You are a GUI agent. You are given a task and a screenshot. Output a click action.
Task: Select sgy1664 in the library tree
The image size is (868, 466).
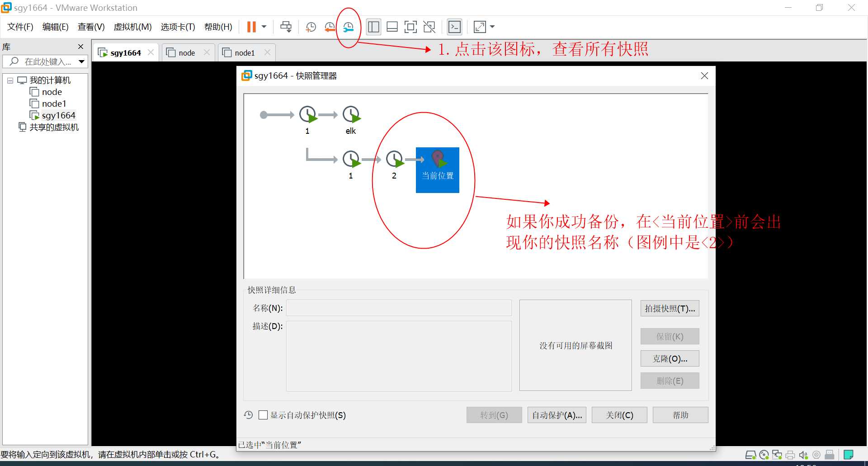click(58, 116)
